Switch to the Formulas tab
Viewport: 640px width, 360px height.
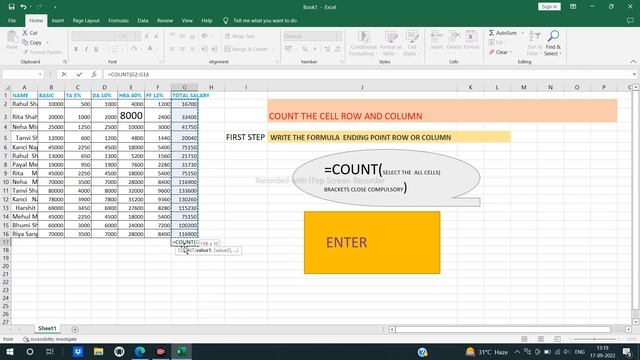click(118, 20)
